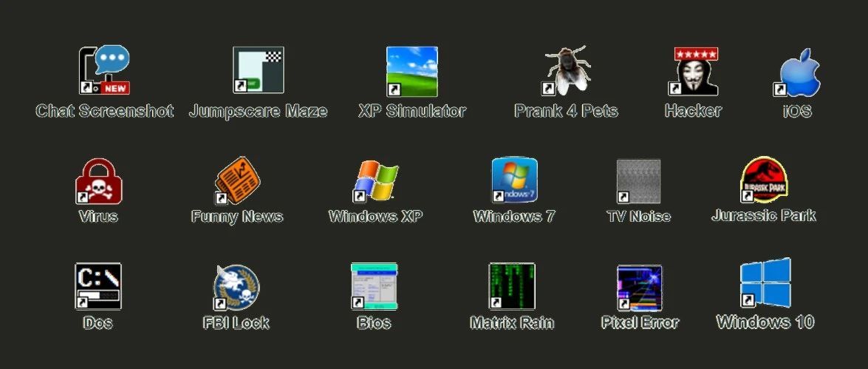The image size is (868, 369).
Task: Click the "Jumpscare Maze" label text
Action: (x=258, y=111)
